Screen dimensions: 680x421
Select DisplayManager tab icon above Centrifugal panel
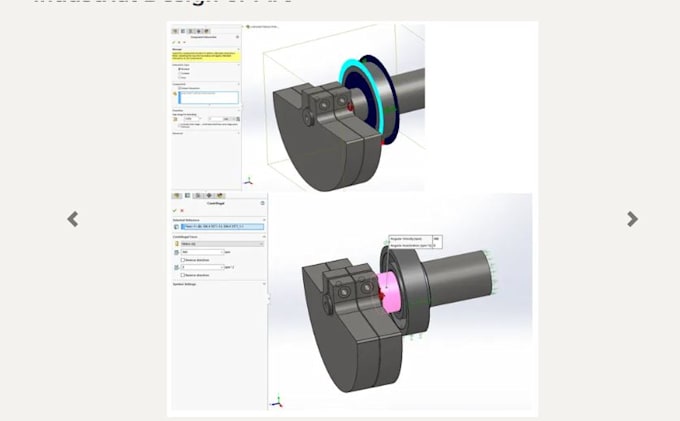220,196
